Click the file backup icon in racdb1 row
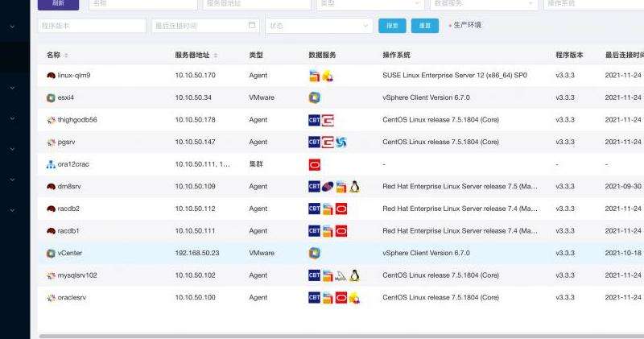Image resolution: width=644 pixels, height=339 pixels. point(328,231)
